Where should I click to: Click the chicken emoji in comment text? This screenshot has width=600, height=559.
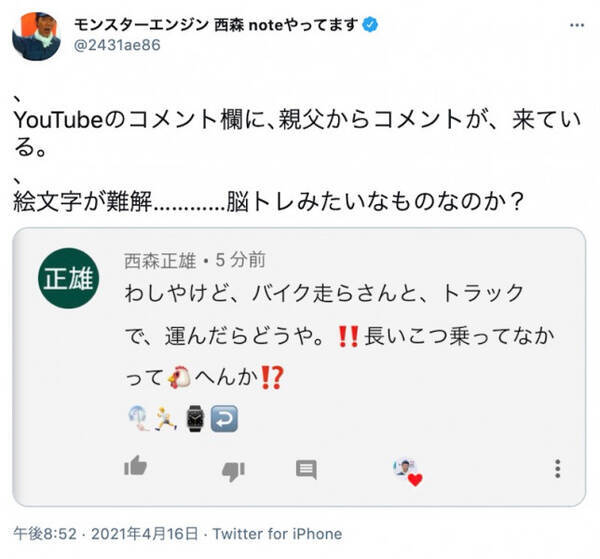[181, 377]
